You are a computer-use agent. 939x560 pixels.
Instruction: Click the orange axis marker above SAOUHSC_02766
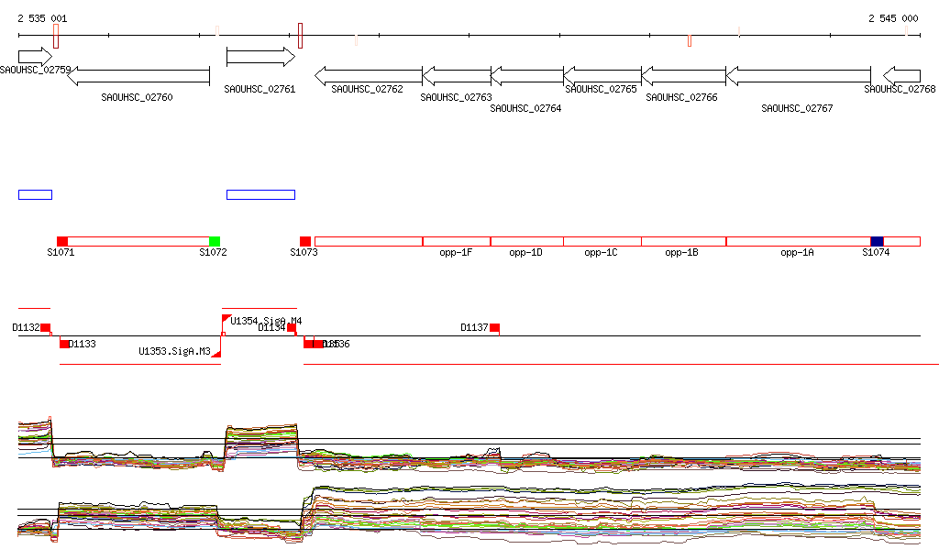point(690,40)
